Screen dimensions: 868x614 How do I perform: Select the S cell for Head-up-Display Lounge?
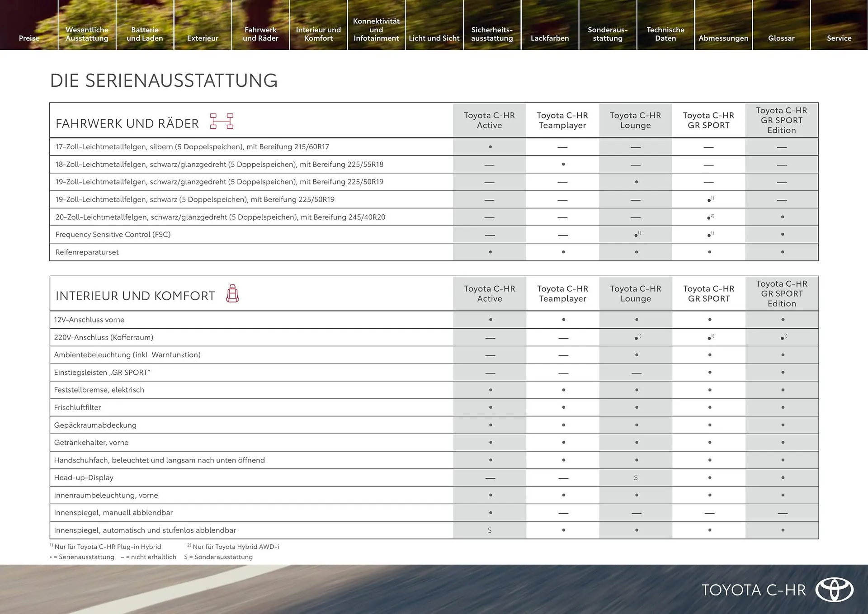(x=636, y=477)
